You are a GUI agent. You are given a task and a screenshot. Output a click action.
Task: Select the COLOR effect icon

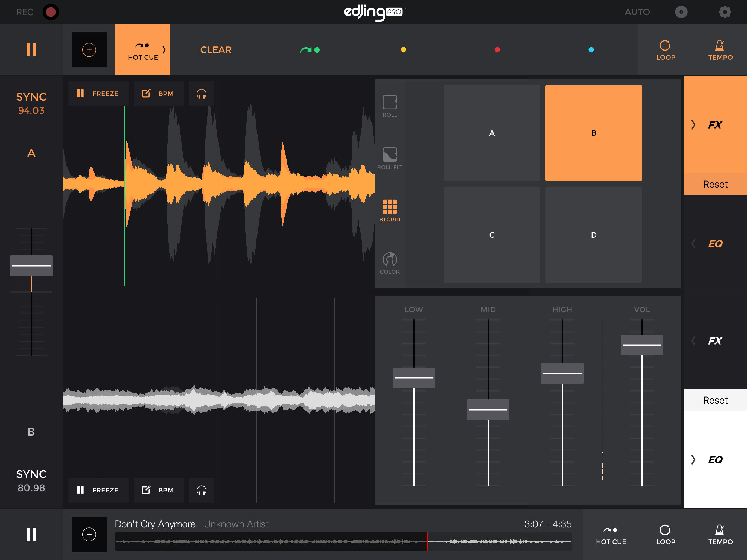[x=390, y=263]
